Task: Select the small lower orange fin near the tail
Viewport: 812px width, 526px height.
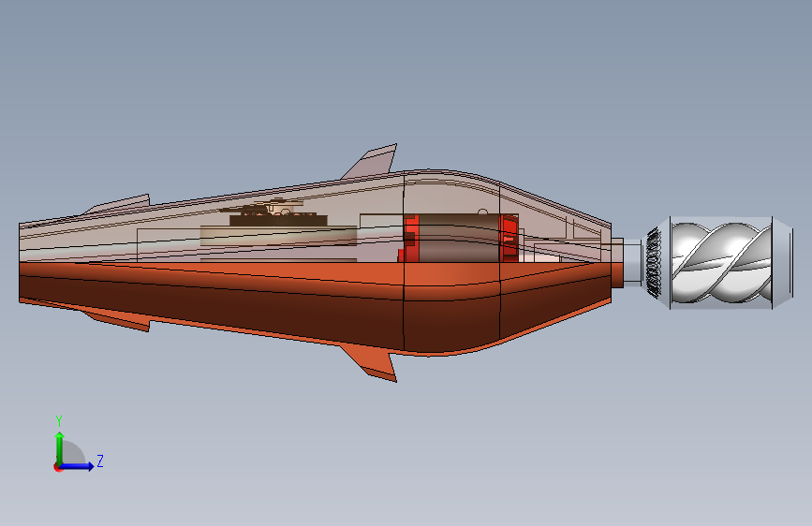Action: [120, 320]
